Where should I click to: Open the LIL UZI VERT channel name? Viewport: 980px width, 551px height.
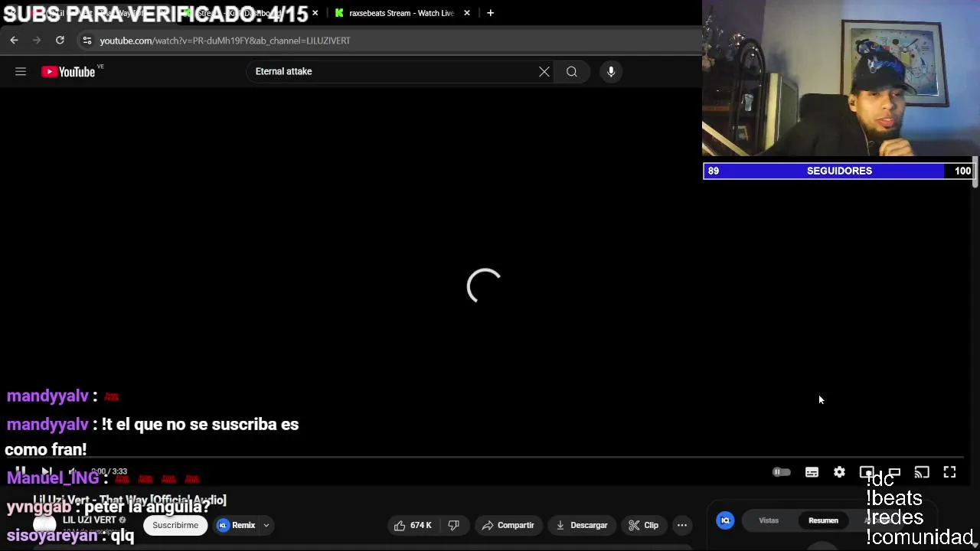click(x=89, y=520)
